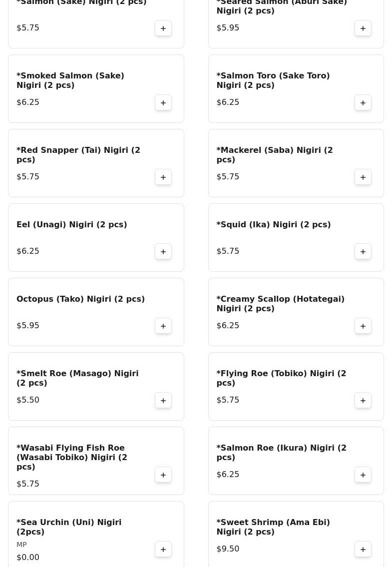The height and width of the screenshot is (567, 392).
Task: Add Mackerel (Saba) Nigiri to order
Action: pos(363,177)
